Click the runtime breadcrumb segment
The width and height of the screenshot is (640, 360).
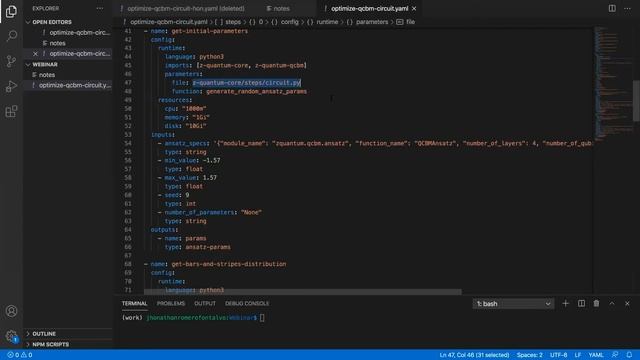(327, 22)
